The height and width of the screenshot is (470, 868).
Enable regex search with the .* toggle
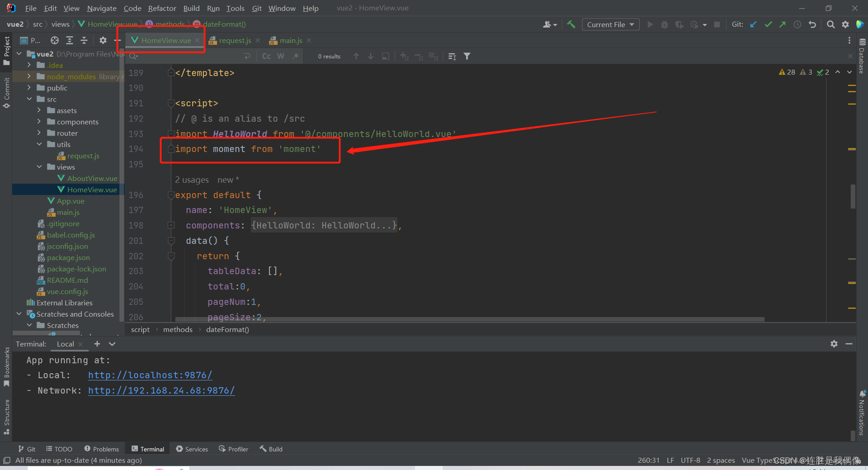[295, 56]
